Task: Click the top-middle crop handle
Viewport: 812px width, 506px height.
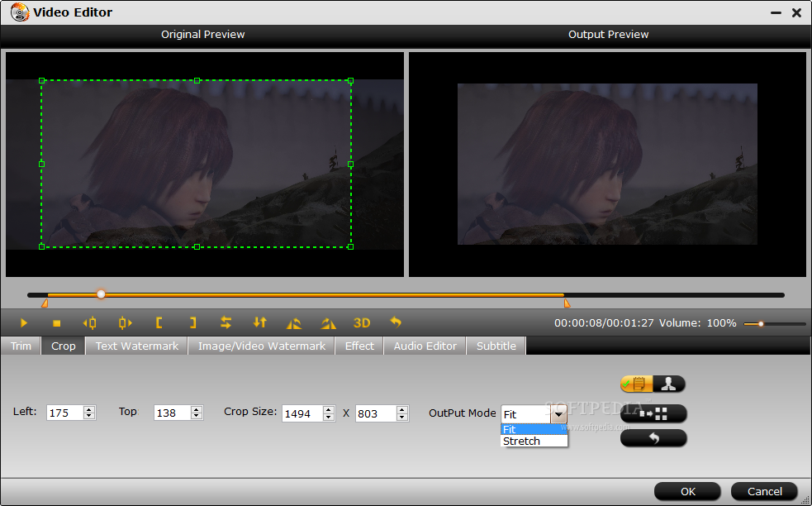Action: 197,81
